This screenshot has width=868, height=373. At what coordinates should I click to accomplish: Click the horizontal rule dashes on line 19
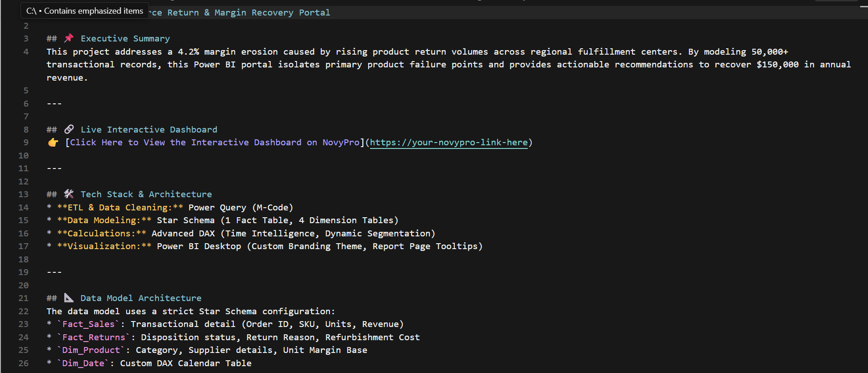click(x=54, y=272)
